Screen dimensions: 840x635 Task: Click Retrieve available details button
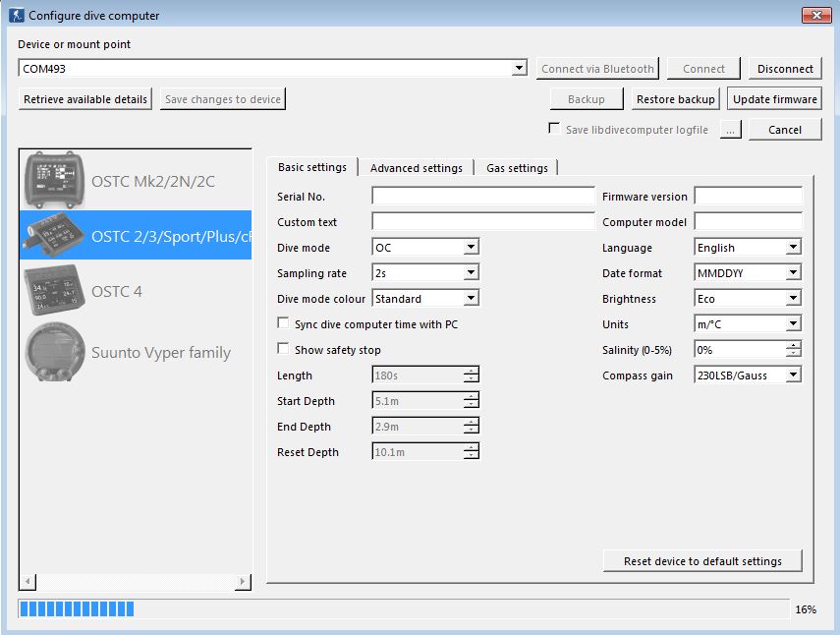85,99
